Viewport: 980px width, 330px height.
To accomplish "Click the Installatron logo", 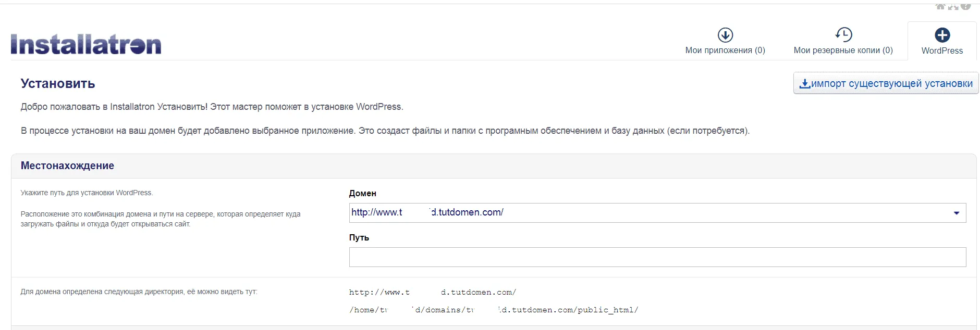I will (86, 44).
